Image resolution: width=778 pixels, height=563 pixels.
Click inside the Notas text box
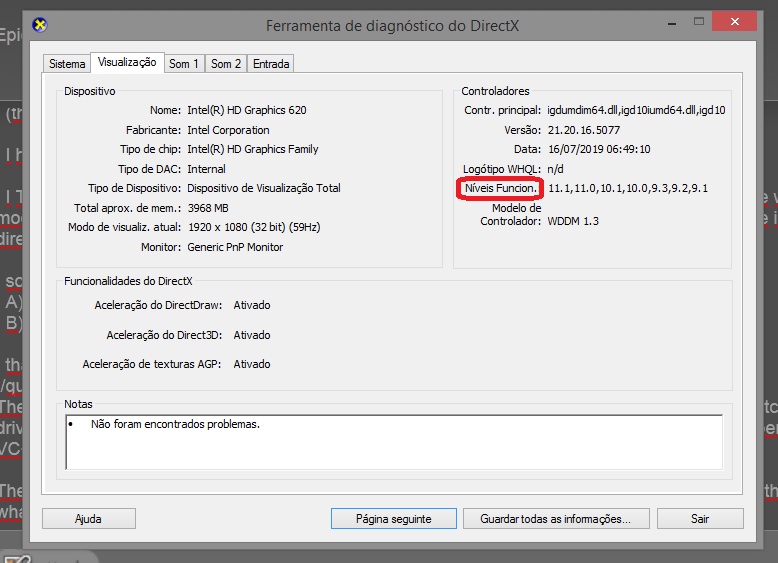click(394, 442)
